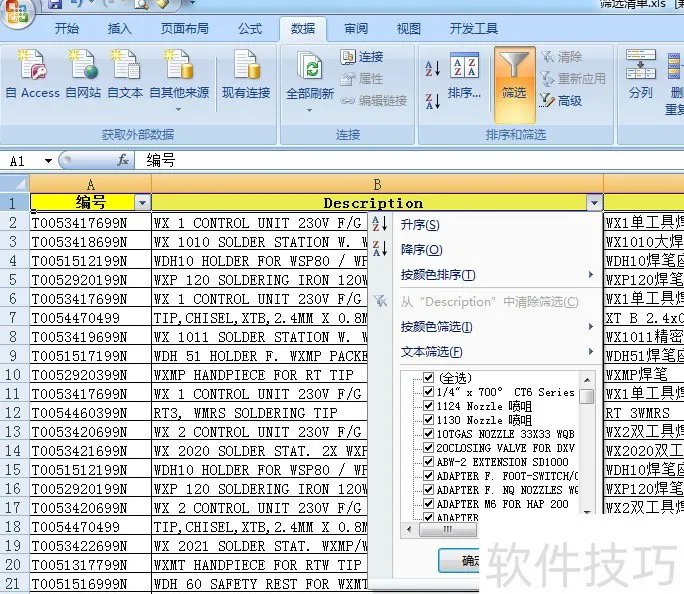Viewport: 684px width, 594px height.
Task: Open existing connections (现有连接)
Action: click(246, 74)
